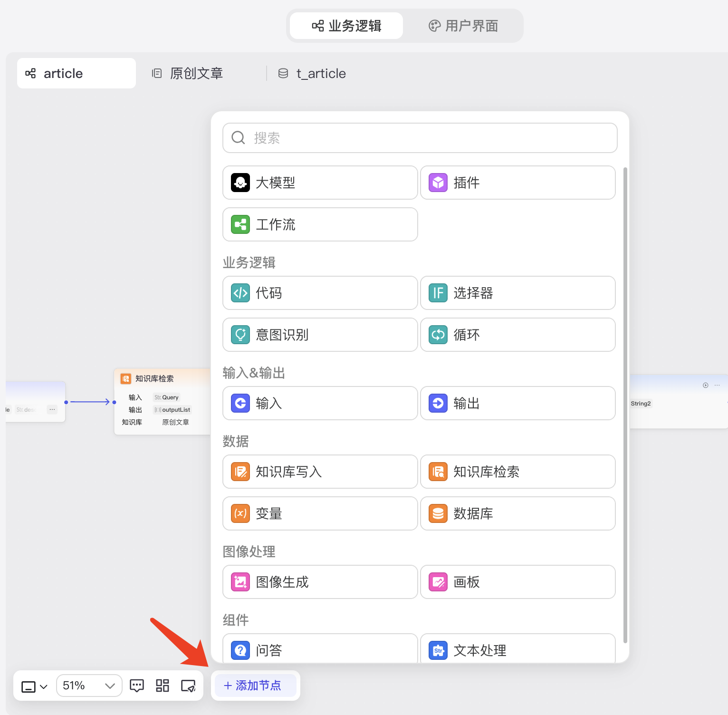Choose the 知识库写入 node option

coord(320,472)
